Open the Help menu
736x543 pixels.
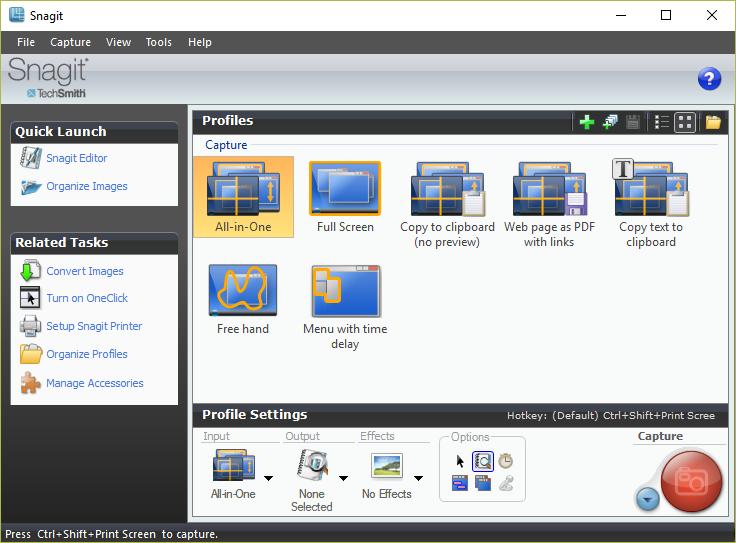click(x=199, y=42)
